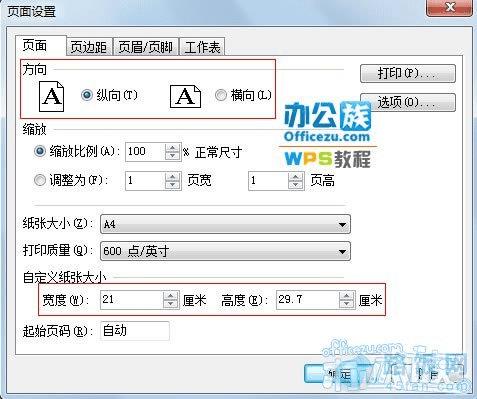Increase the 页宽 value with up arrow
The height and width of the screenshot is (399, 477).
coord(173,177)
